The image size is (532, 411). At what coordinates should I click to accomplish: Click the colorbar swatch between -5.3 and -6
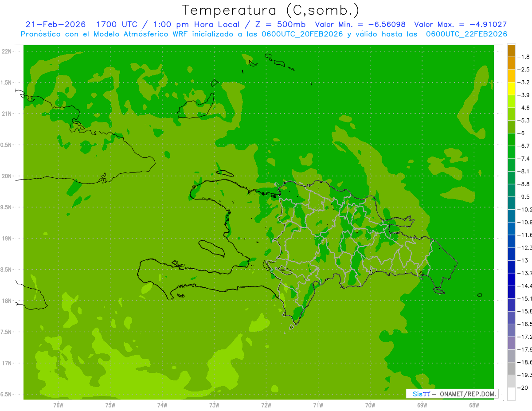pyautogui.click(x=511, y=127)
